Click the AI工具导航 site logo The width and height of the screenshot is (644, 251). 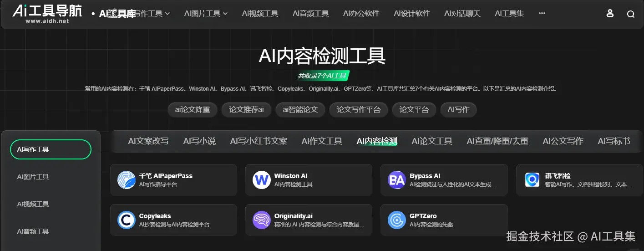click(x=47, y=13)
